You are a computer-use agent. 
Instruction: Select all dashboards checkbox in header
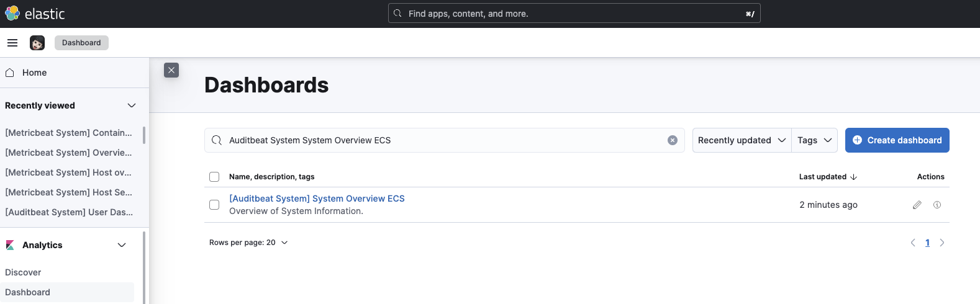pos(214,177)
